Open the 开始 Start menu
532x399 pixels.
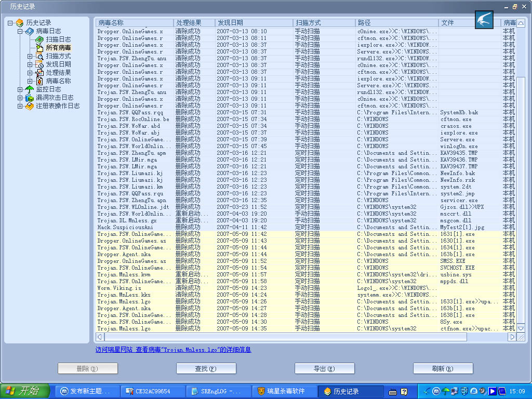[25, 391]
